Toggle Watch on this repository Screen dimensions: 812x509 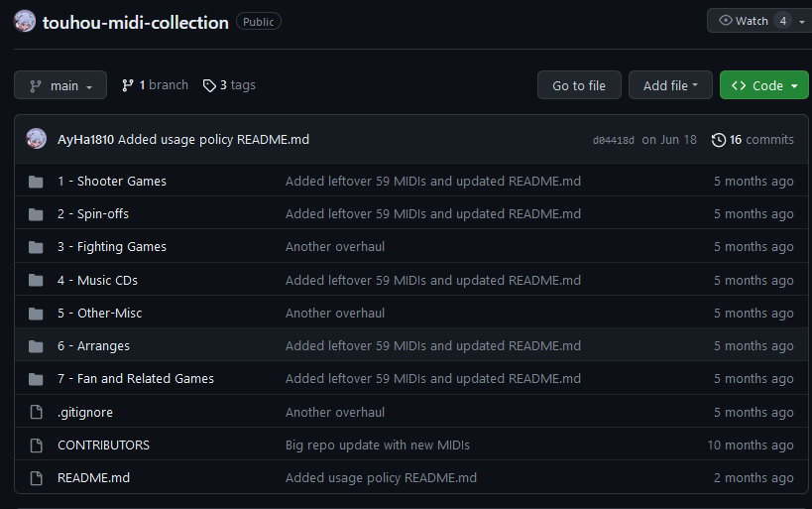tap(745, 21)
